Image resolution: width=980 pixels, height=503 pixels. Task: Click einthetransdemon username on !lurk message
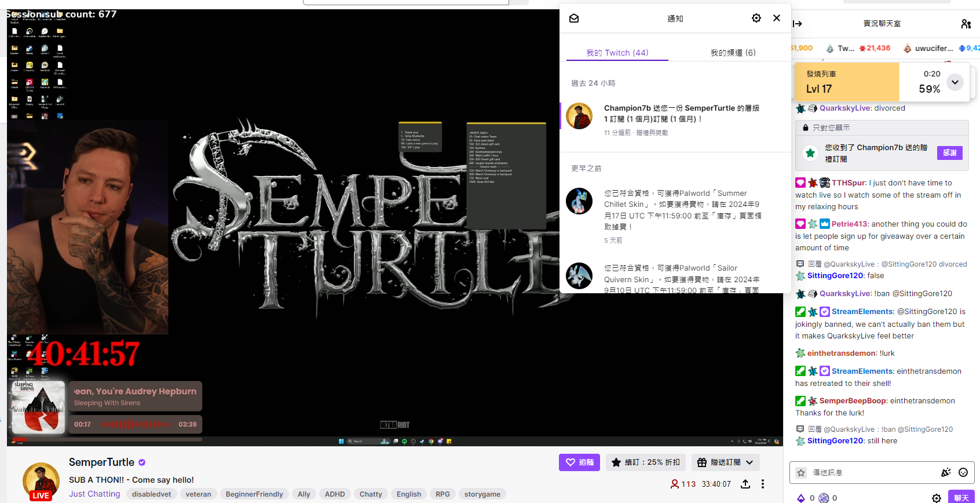point(842,353)
